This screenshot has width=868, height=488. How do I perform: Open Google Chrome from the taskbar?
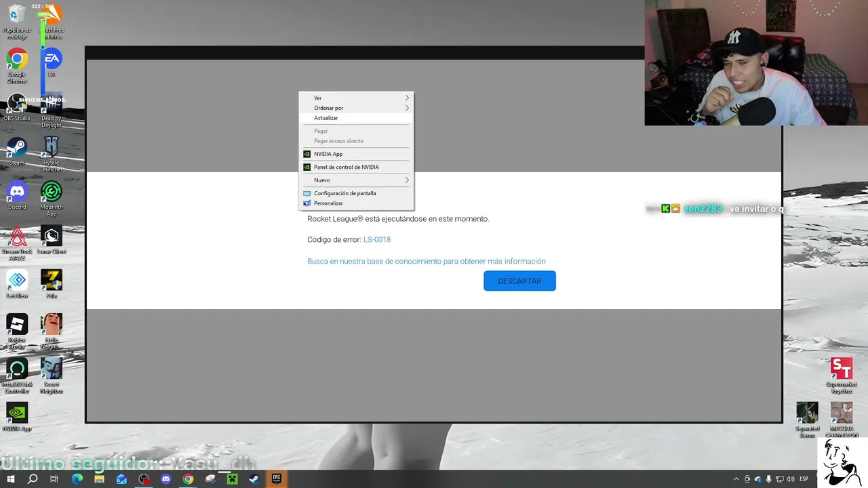click(x=188, y=479)
